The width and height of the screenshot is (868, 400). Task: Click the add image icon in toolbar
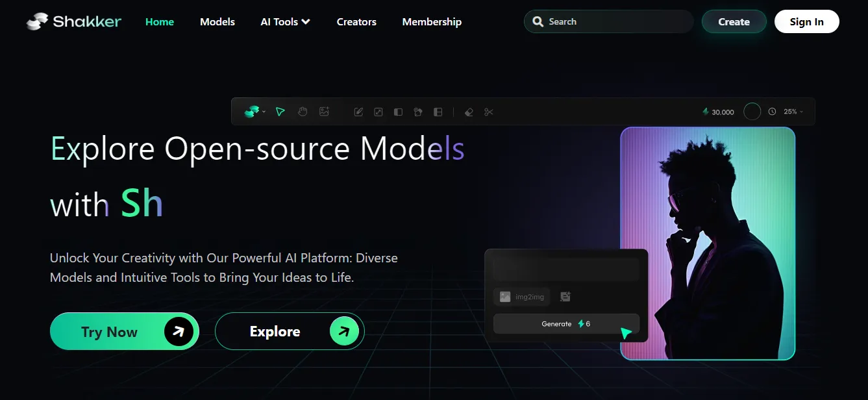pos(324,112)
